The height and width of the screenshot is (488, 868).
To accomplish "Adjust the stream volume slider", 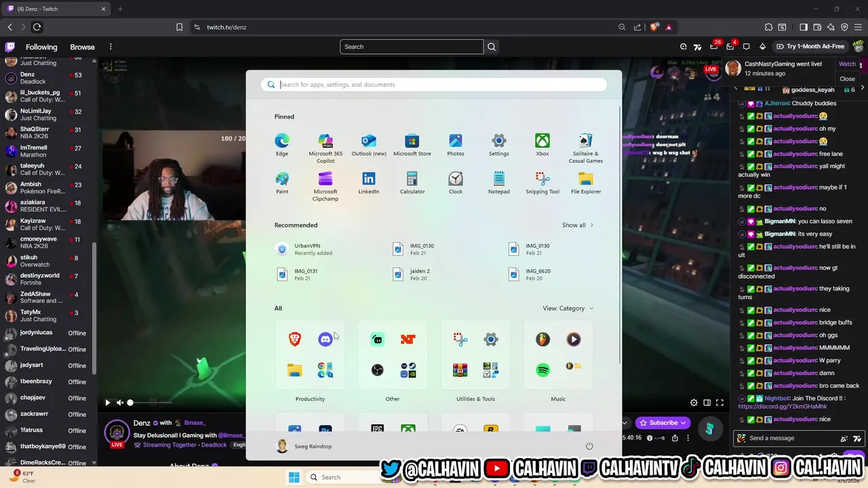I will [151, 403].
